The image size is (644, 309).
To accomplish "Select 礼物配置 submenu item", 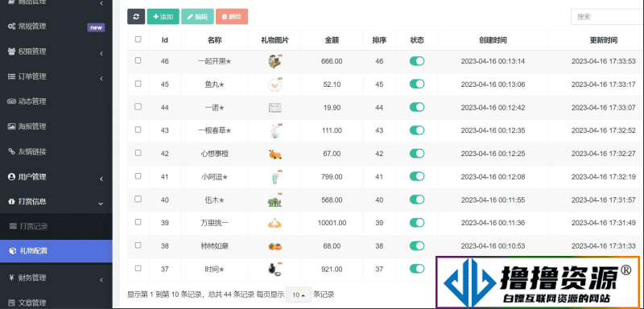I will click(x=56, y=251).
